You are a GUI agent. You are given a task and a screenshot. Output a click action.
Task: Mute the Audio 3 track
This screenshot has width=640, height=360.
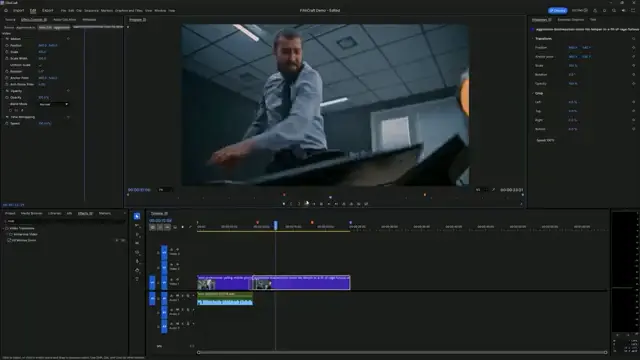tap(177, 324)
